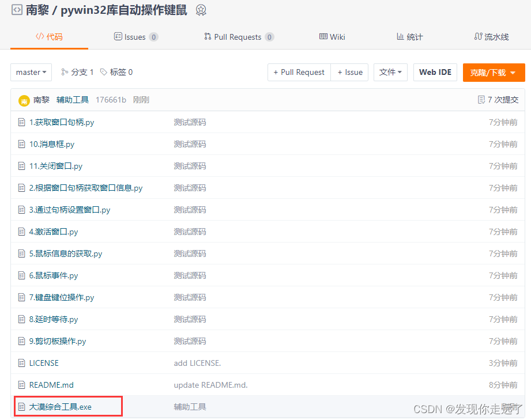Screen dimensions: 531x420
Task: Click the badge icon after repository title
Action: [201, 10]
